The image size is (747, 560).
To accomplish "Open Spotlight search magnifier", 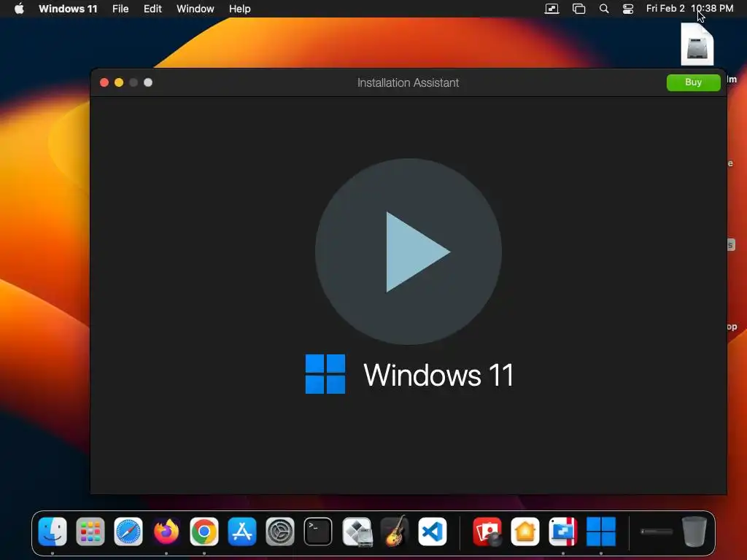I will 603,9.
